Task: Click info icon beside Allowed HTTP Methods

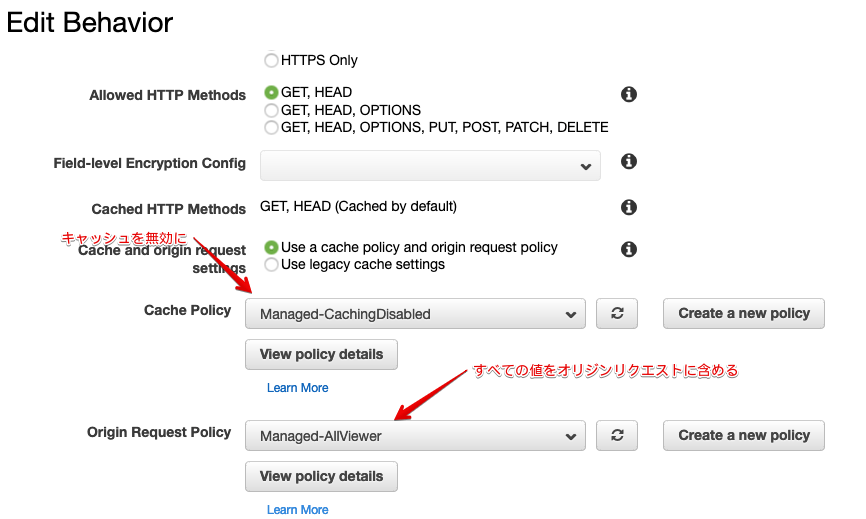Action: 629,94
